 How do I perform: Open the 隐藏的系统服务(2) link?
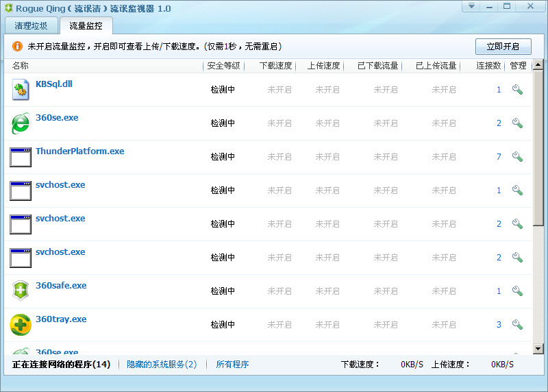(162, 365)
